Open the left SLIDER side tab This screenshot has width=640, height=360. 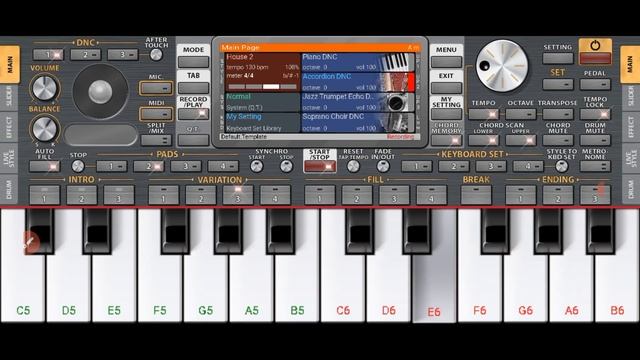(9, 97)
